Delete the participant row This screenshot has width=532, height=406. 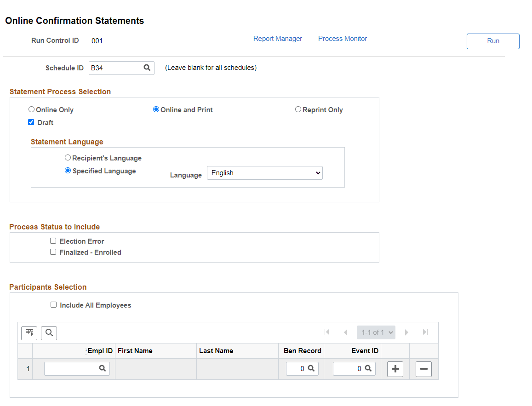coord(423,369)
